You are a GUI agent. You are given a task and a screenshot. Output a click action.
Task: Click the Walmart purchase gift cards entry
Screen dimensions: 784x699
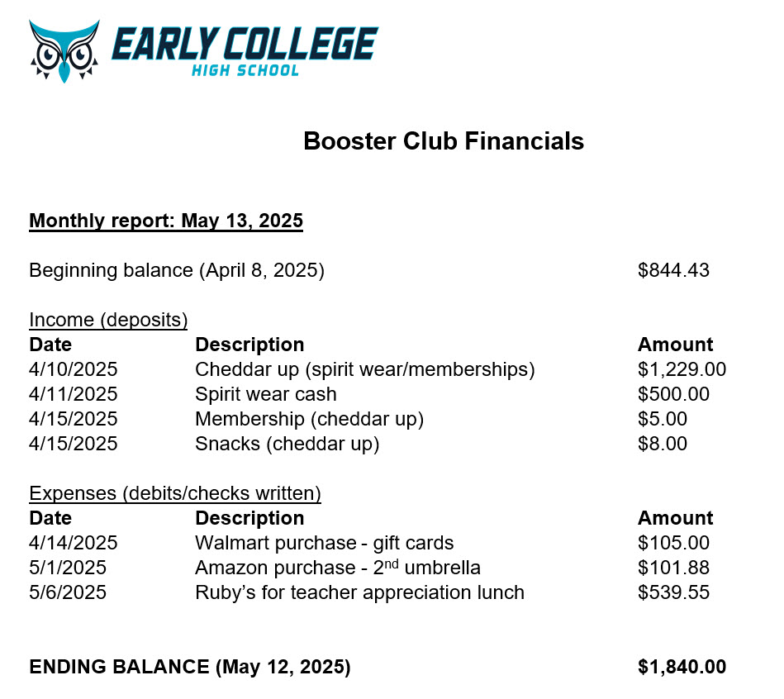325,543
